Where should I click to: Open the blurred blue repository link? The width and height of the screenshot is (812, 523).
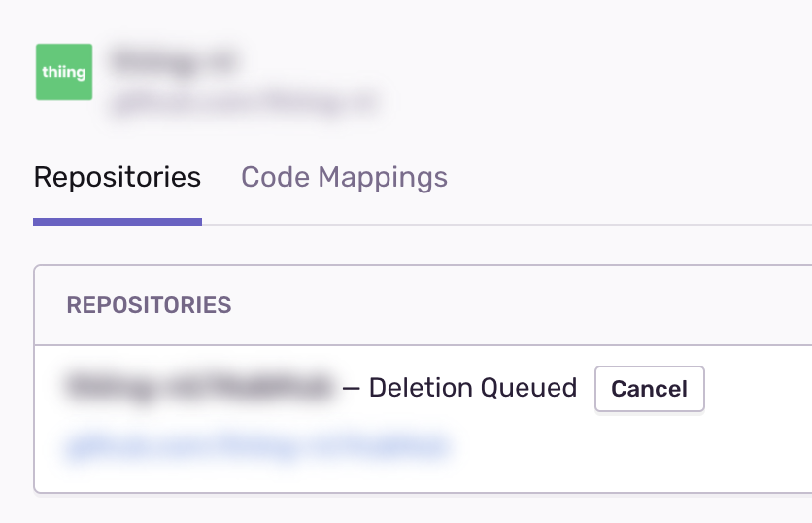tap(257, 446)
